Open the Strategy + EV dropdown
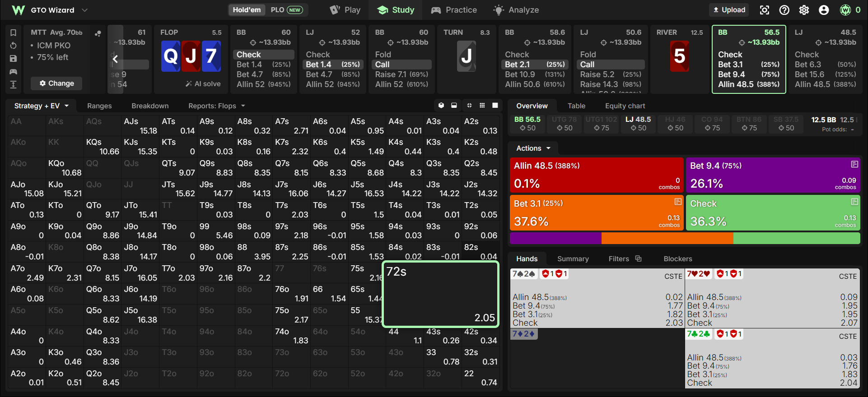The height and width of the screenshot is (397, 868). (41, 106)
